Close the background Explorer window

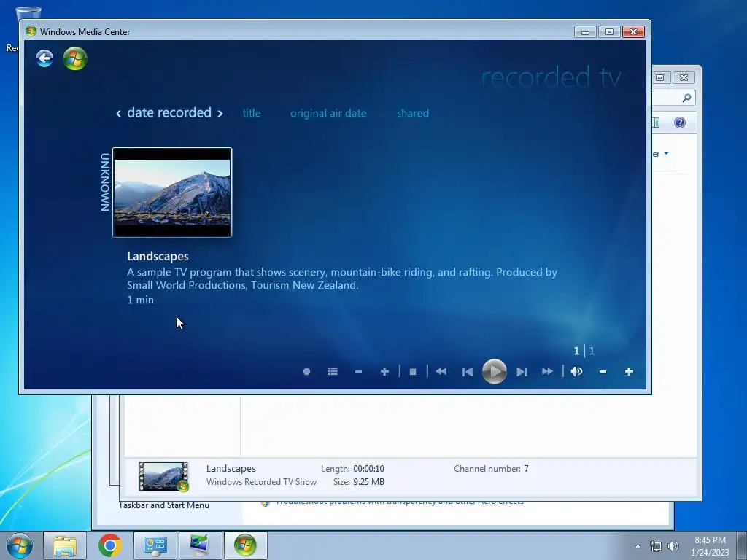[x=684, y=77]
